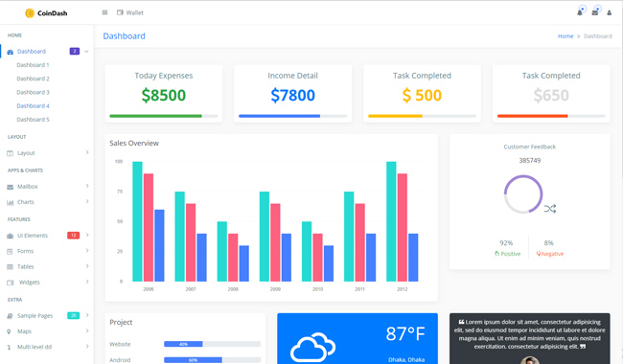This screenshot has height=364, width=623.
Task: Click the Multi level dd icon
Action: [9, 348]
